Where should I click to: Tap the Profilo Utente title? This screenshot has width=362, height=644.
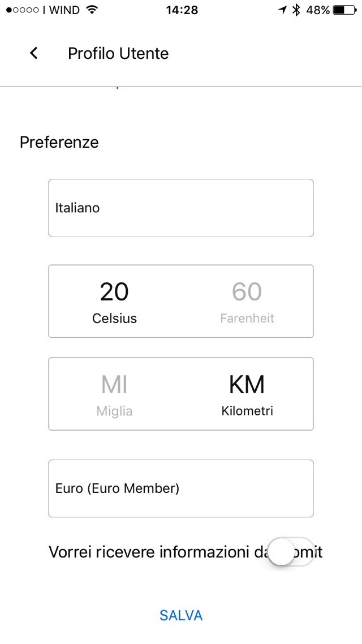coord(118,53)
